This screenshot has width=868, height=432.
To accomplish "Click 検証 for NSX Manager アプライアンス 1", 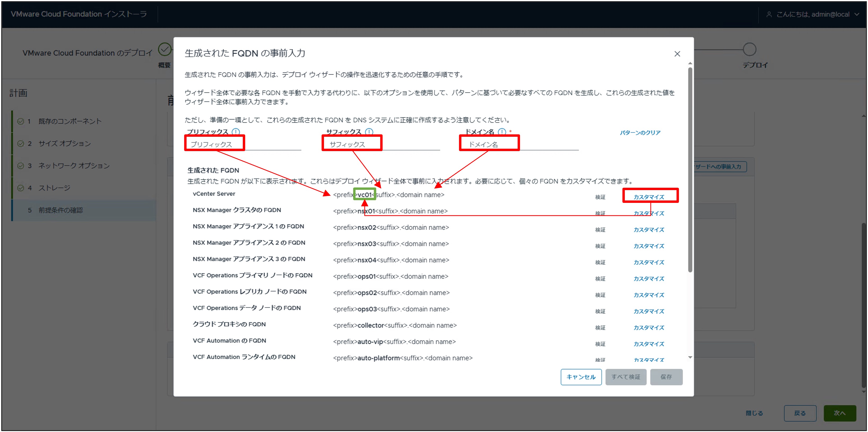I will tap(600, 230).
